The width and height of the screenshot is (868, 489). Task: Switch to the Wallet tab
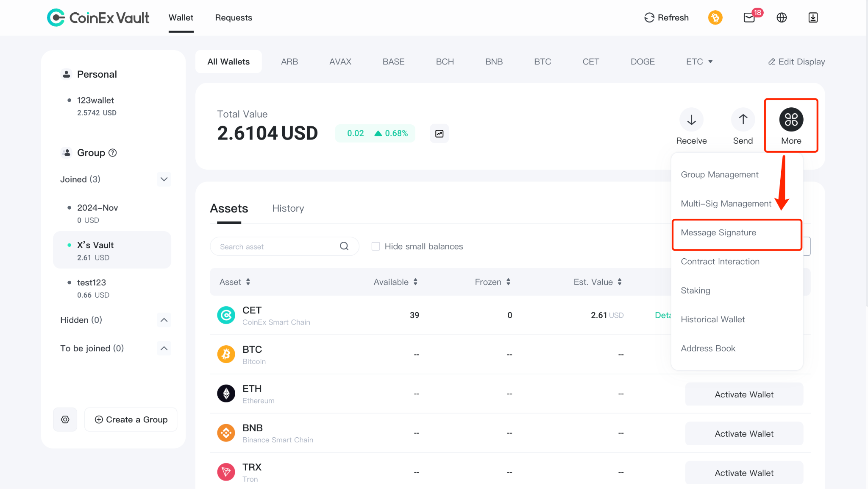(181, 18)
